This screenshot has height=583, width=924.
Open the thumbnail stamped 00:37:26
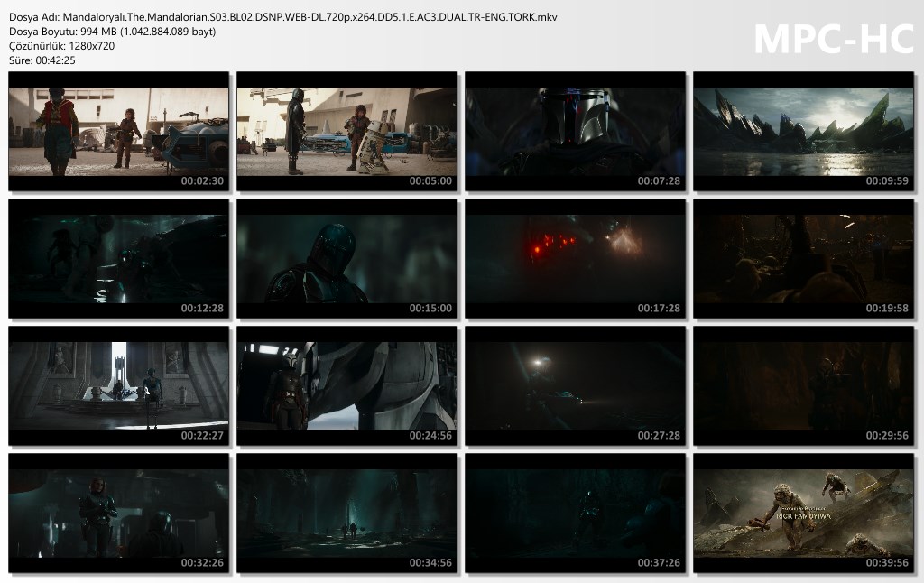575,514
